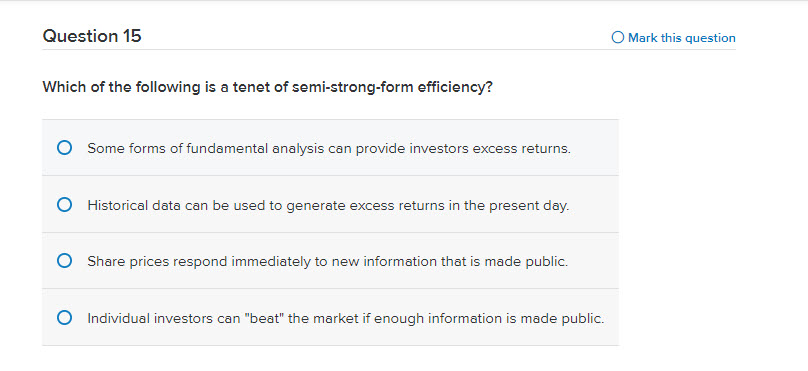Image resolution: width=808 pixels, height=371 pixels.
Task: Click answer text Share prices respond immediately
Action: coord(328,262)
